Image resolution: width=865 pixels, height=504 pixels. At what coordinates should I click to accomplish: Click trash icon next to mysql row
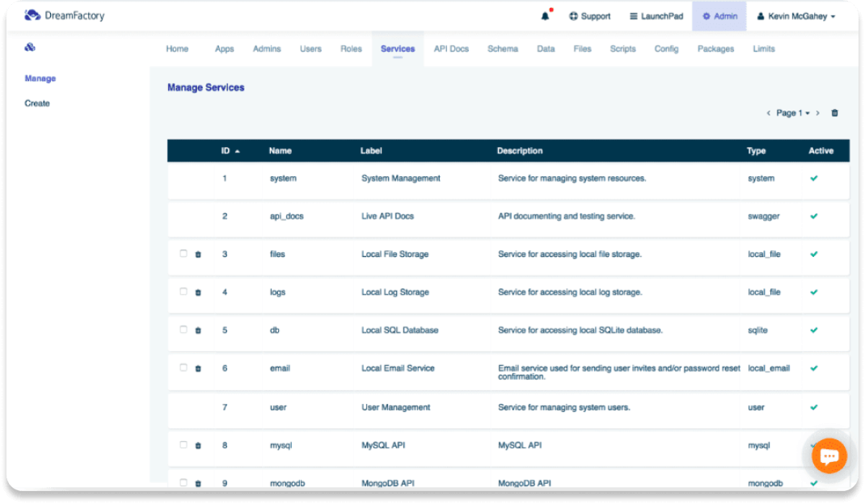coord(198,445)
